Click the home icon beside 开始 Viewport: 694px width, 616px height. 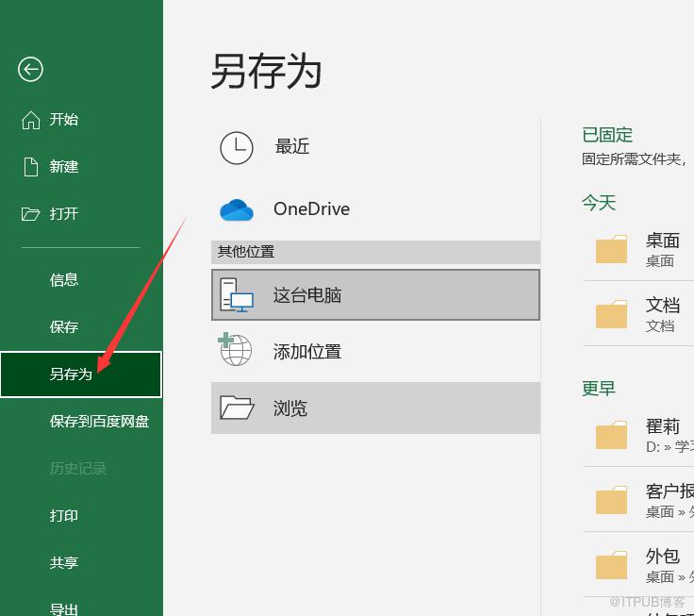coord(31,120)
